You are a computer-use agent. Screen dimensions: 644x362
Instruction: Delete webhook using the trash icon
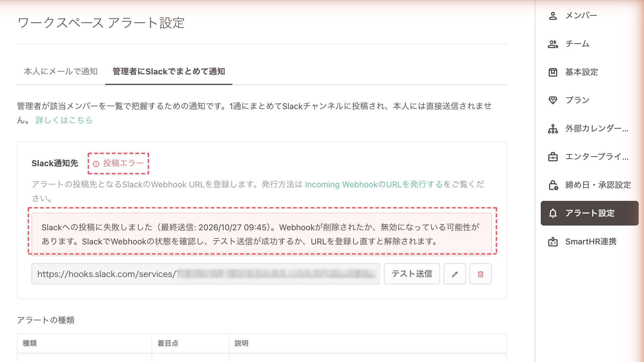(480, 274)
